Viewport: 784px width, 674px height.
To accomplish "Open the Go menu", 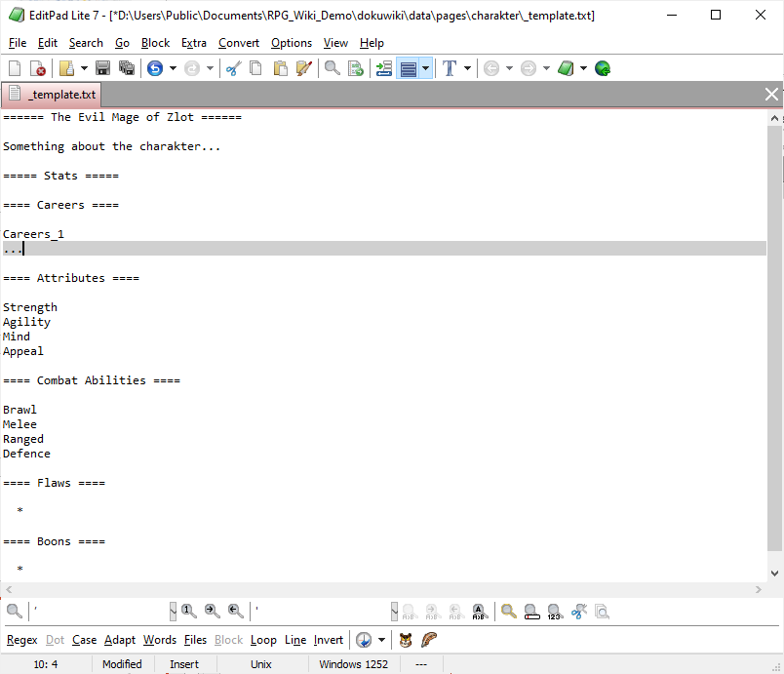I will click(x=122, y=43).
